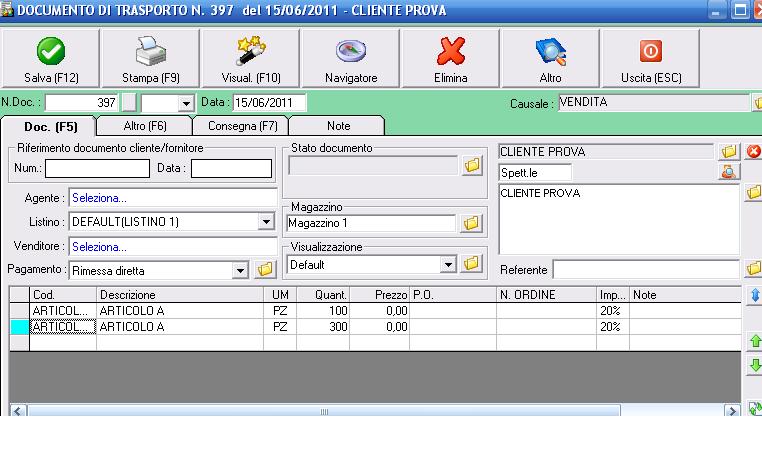Click the application icon in the title bar
The width and height of the screenshot is (762, 450).
click(7, 9)
